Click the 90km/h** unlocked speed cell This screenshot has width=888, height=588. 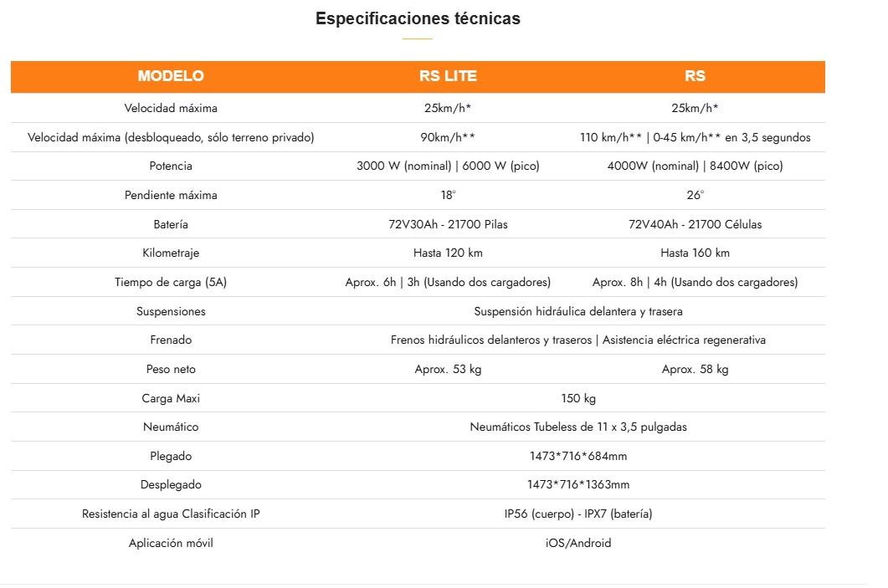click(x=448, y=137)
